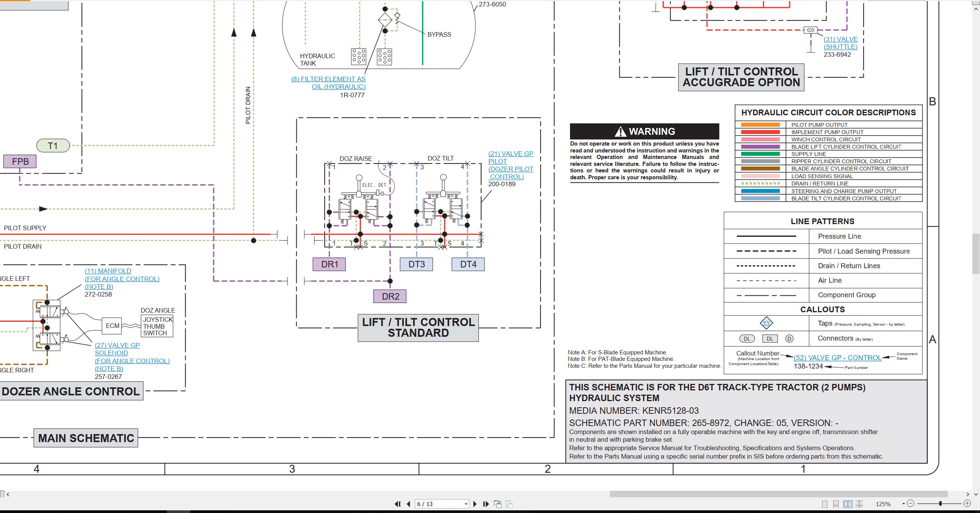Click the DR2 connector box

tap(390, 296)
